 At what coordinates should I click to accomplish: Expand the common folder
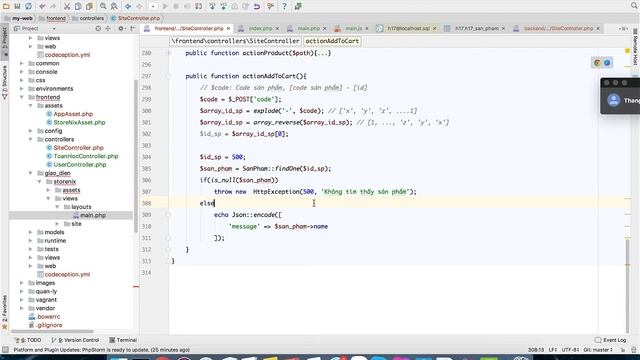pos(22,63)
